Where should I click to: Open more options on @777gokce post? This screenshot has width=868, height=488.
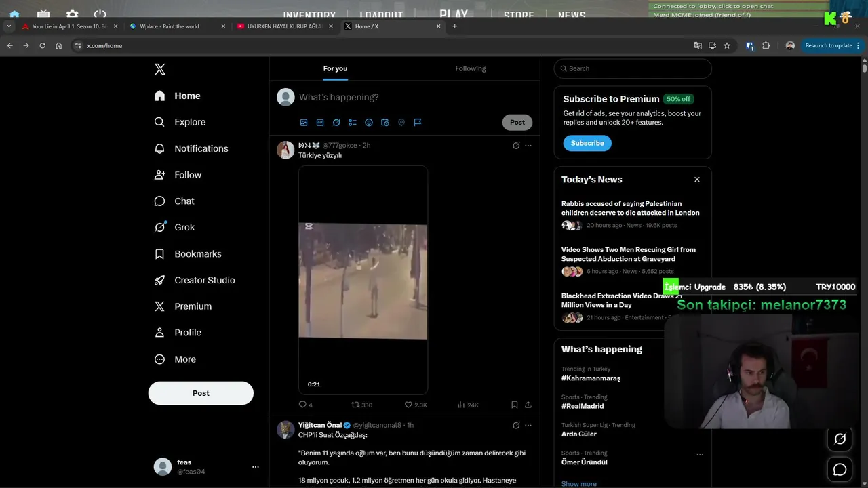coord(528,146)
